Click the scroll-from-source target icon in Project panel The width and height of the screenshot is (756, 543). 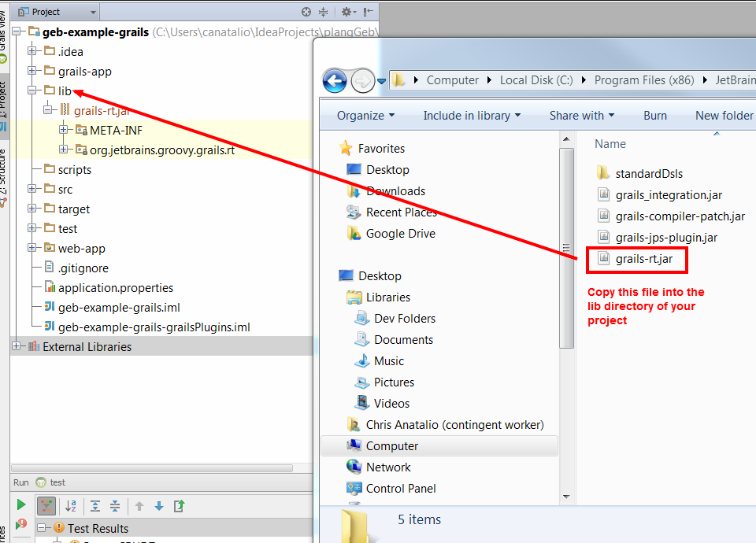[306, 12]
